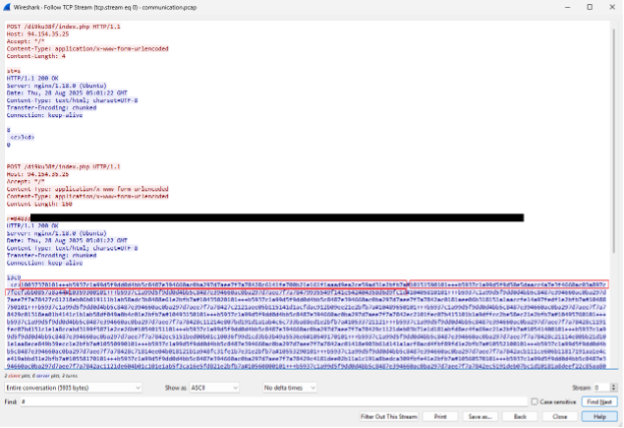Image resolution: width=624 pixels, height=428 pixels.
Task: Click the Print button
Action: (x=440, y=416)
